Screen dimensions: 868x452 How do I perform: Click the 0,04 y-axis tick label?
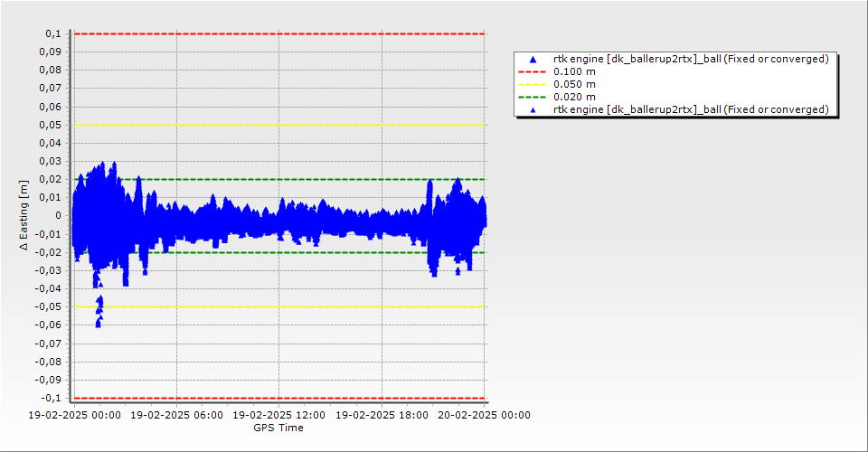[x=51, y=143]
